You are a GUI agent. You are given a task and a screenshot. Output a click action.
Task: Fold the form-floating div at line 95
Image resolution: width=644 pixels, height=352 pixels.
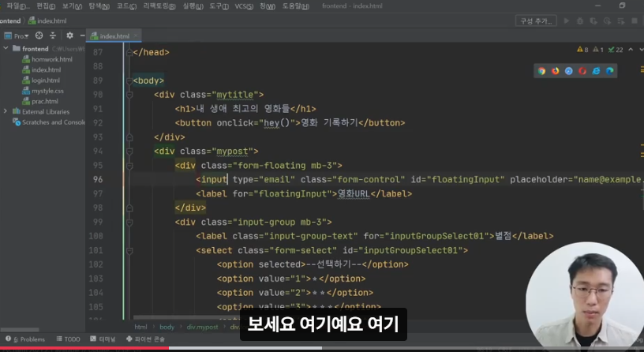[129, 166]
